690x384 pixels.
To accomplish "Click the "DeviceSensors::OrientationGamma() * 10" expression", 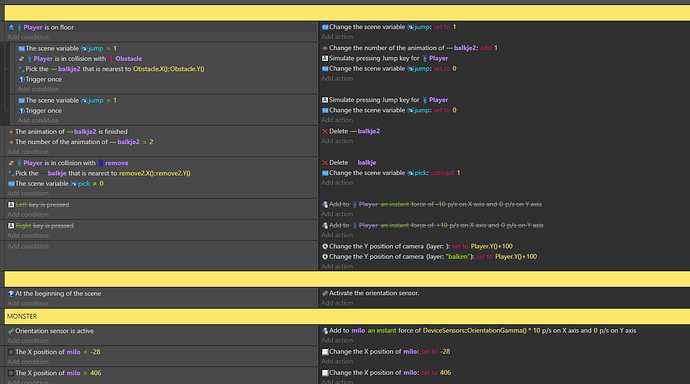I will point(481,331).
